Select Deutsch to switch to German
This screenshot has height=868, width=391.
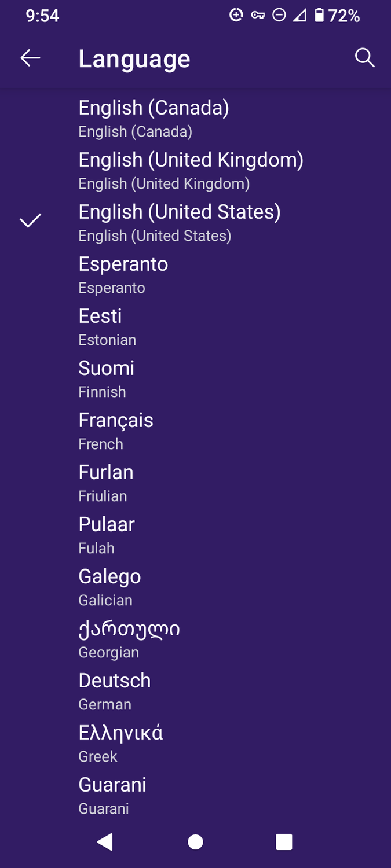coord(114,681)
